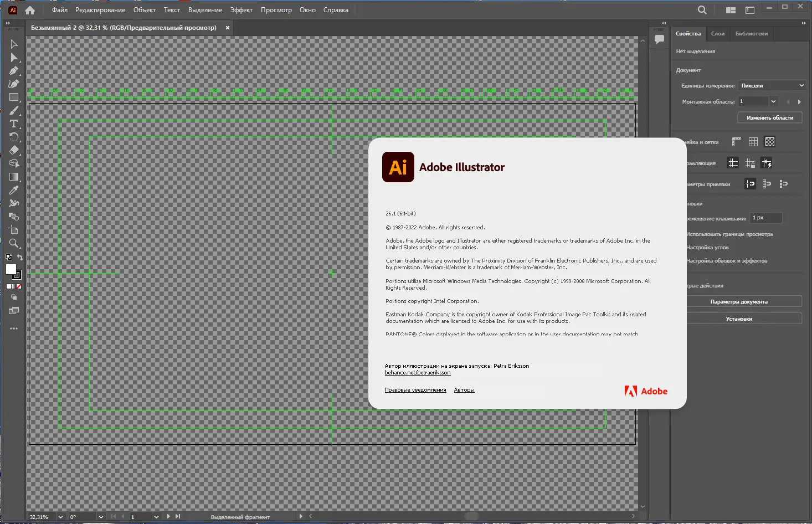Set paint to None swatch

(x=19, y=286)
